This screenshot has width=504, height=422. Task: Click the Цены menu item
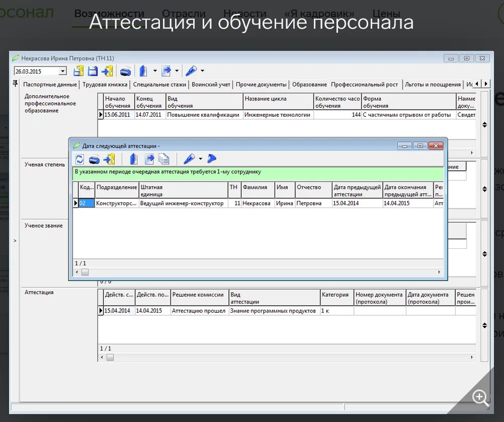pos(386,14)
